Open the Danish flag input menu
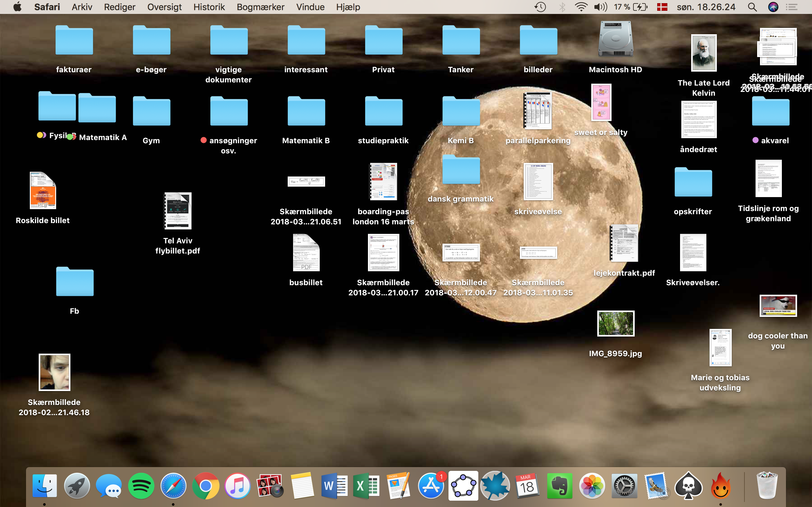The image size is (812, 507). coord(662,7)
